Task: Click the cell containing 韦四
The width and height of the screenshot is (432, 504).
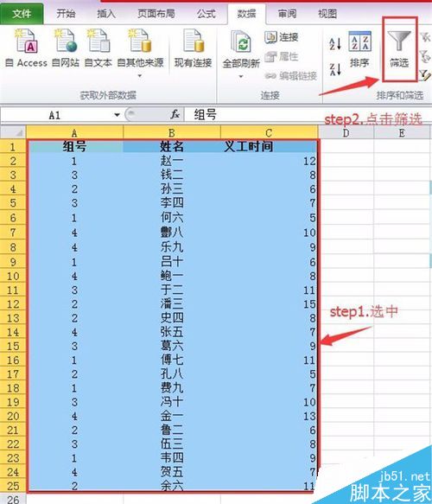Action: pos(172,457)
